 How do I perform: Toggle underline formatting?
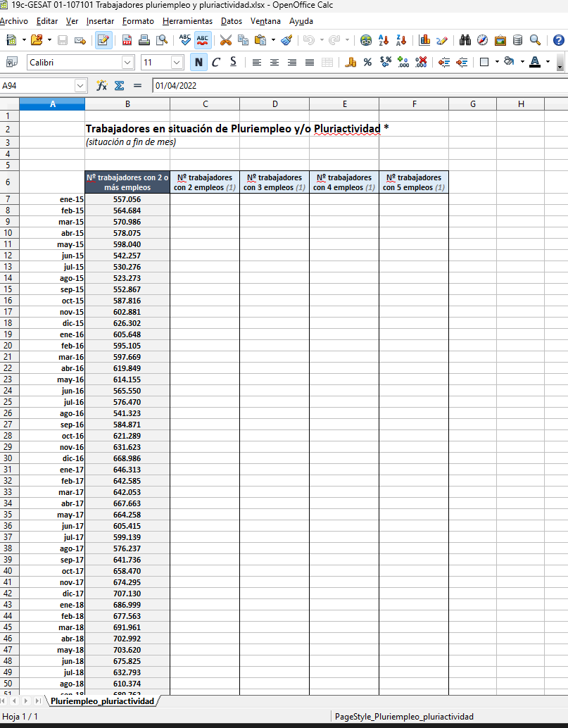[232, 63]
